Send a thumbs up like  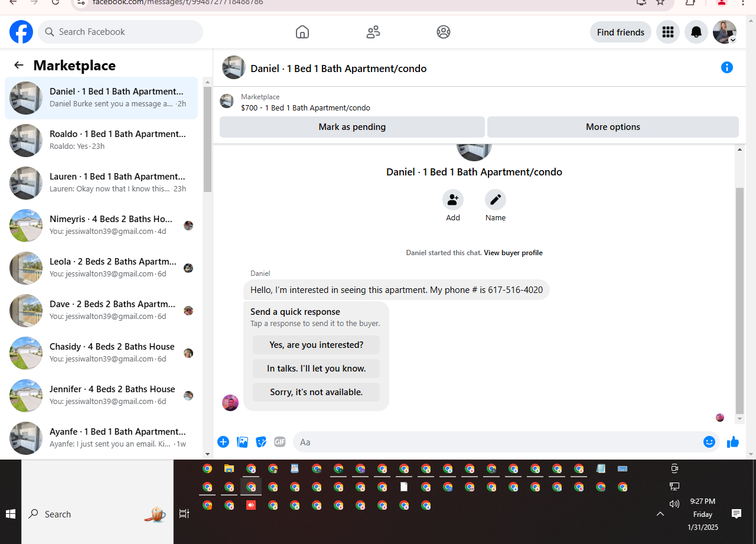pyautogui.click(x=733, y=442)
